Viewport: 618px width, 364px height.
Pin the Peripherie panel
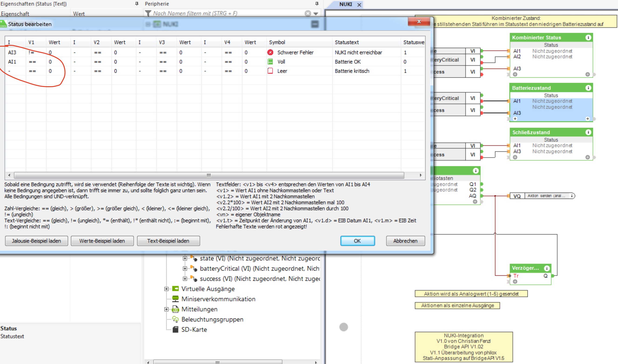tap(317, 4)
